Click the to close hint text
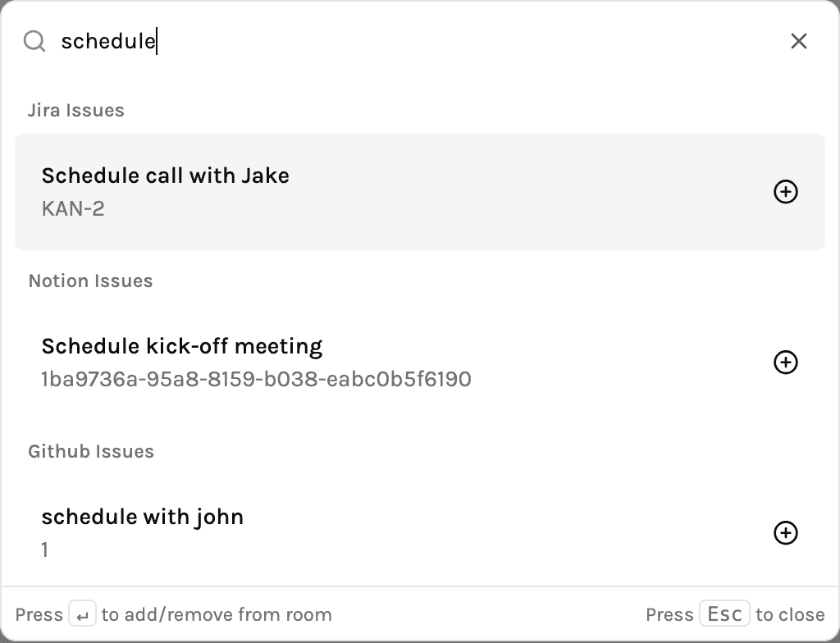Image resolution: width=840 pixels, height=643 pixels. click(x=790, y=614)
